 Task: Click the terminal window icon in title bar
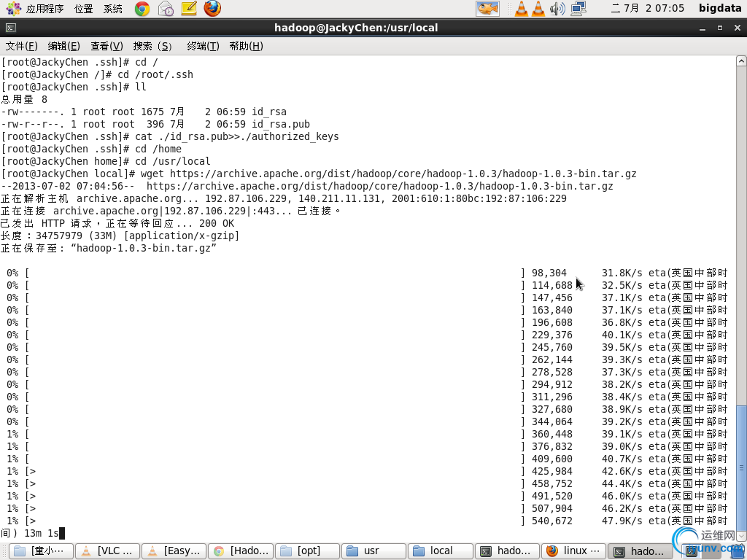tap(11, 28)
